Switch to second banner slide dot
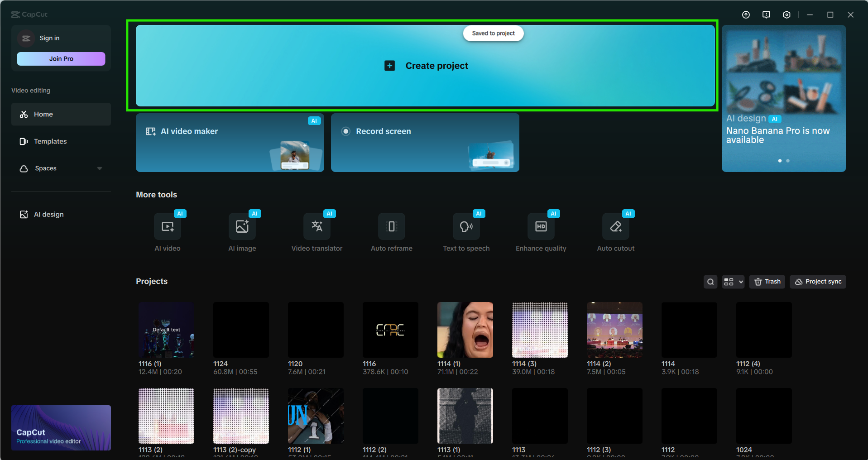This screenshot has height=460, width=868. pyautogui.click(x=788, y=161)
